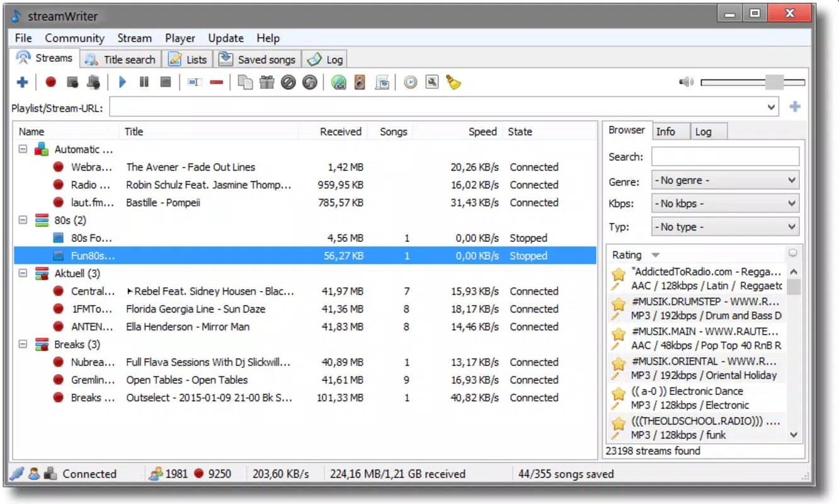The height and width of the screenshot is (504, 839).
Task: Select the Open Tables - Open Tables row
Action: [305, 380]
